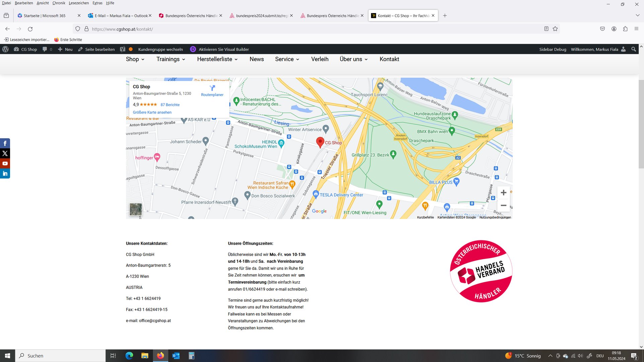This screenshot has width=644, height=362.
Task: Expand the Trainings menu dropdown
Action: point(171,59)
